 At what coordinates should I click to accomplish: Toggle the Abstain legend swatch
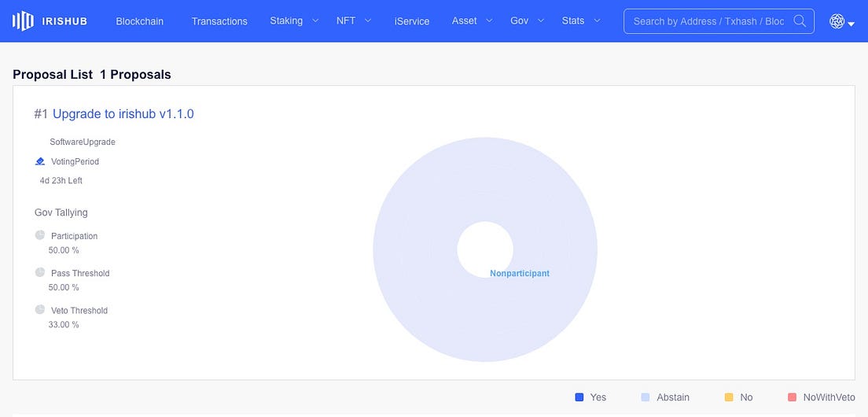(x=645, y=397)
